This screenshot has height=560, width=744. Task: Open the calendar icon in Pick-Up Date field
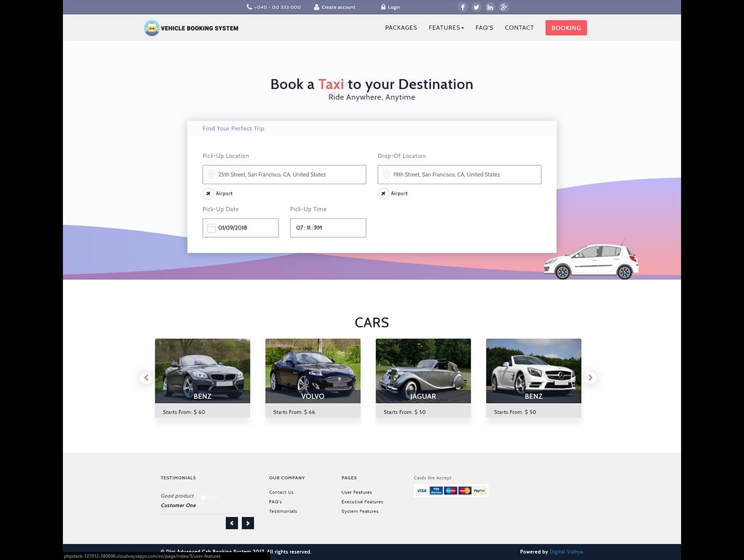tap(211, 227)
